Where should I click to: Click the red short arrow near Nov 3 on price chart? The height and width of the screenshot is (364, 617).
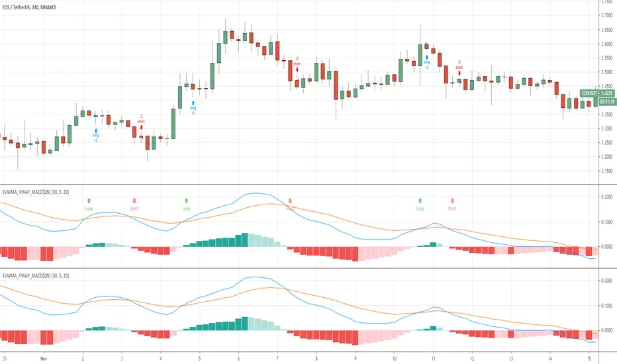tap(141, 128)
